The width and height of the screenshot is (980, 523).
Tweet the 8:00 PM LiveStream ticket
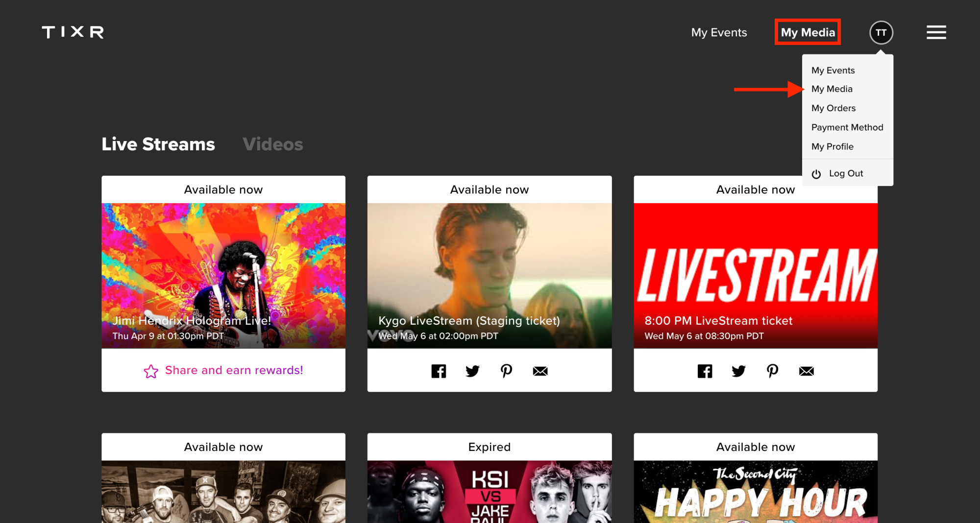click(x=738, y=371)
